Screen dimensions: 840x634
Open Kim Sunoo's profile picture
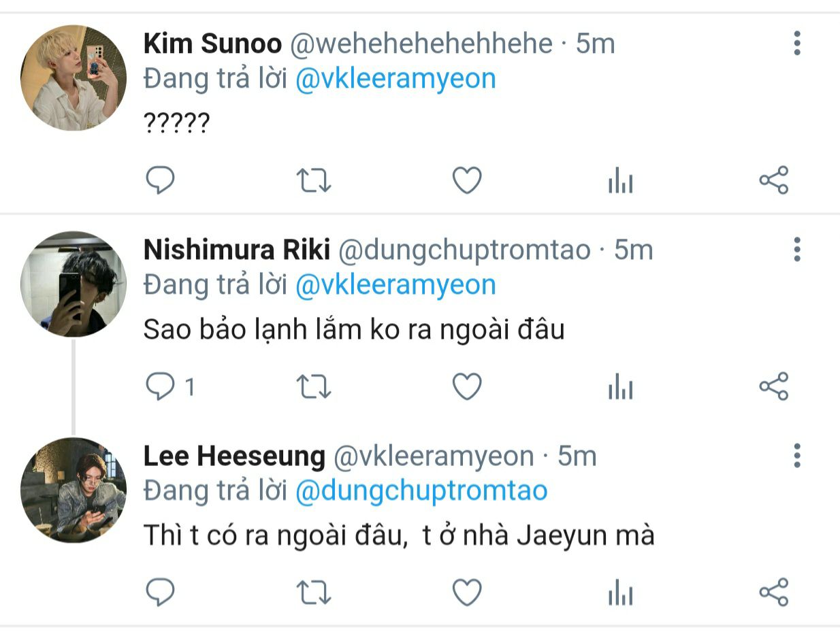coord(74,78)
